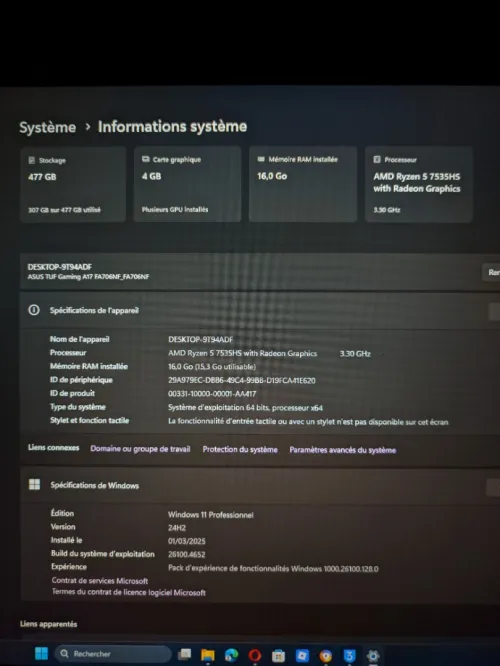This screenshot has width=500, height=666.
Task: Click the Nom de l'appareil label
Action: coord(79,339)
